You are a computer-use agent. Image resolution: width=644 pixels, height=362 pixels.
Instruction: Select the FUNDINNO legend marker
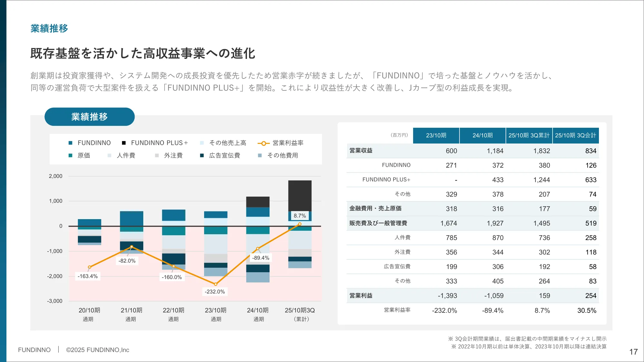(70, 143)
